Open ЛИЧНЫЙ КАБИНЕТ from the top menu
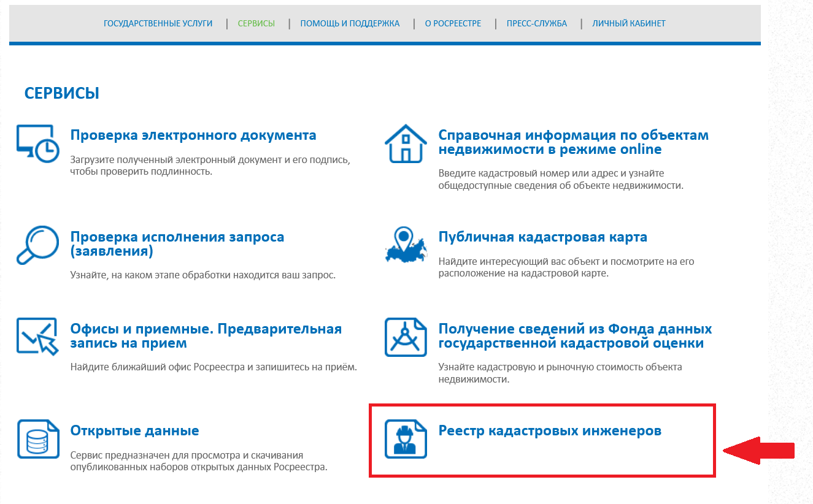Viewport: 813px width, 504px height. pos(629,23)
